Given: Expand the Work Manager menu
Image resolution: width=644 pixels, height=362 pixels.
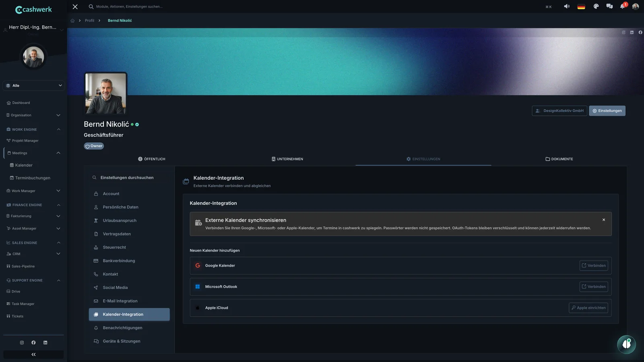Looking at the screenshot, I should pyautogui.click(x=34, y=191).
